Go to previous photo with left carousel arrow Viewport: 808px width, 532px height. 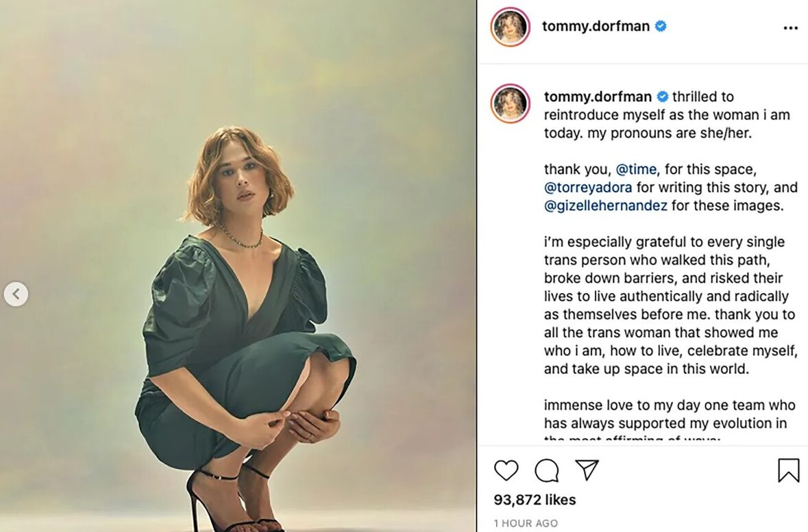pos(15,294)
